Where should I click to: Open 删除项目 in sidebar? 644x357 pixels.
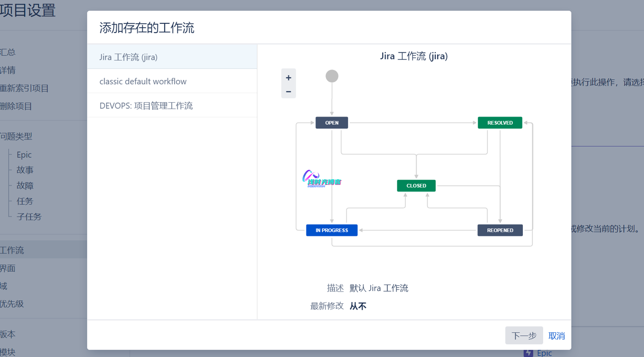16,106
